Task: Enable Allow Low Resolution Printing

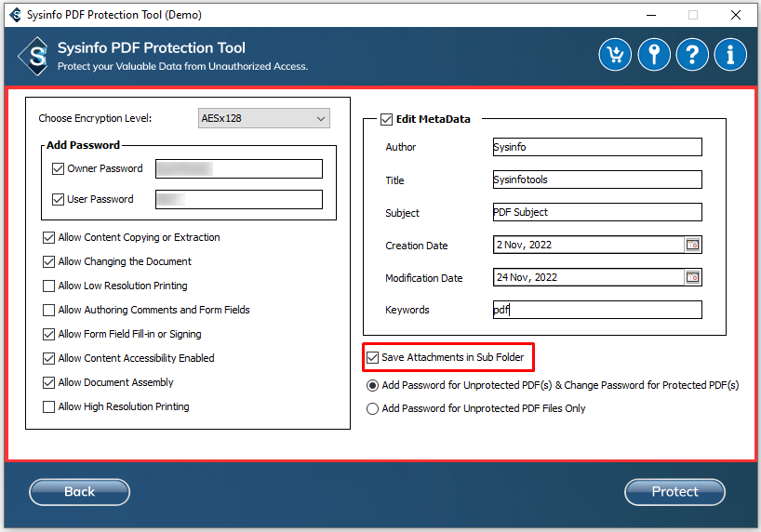Action: coord(48,286)
